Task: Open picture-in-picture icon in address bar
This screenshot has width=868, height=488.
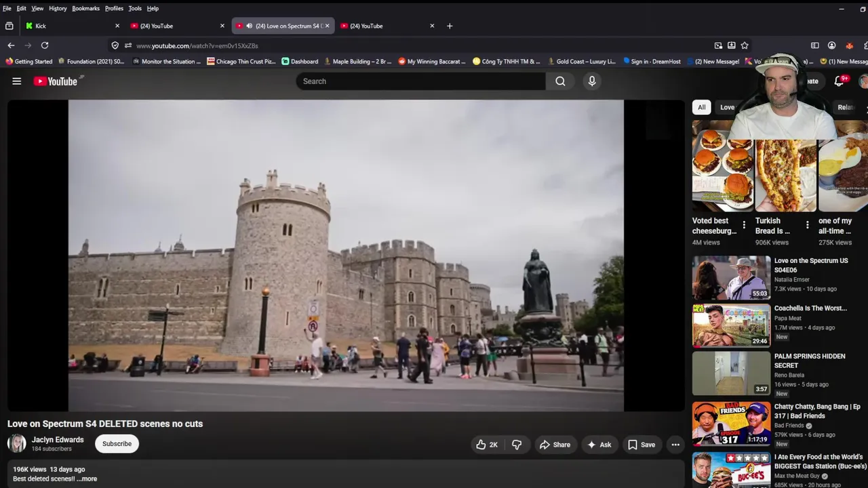Action: pos(718,45)
